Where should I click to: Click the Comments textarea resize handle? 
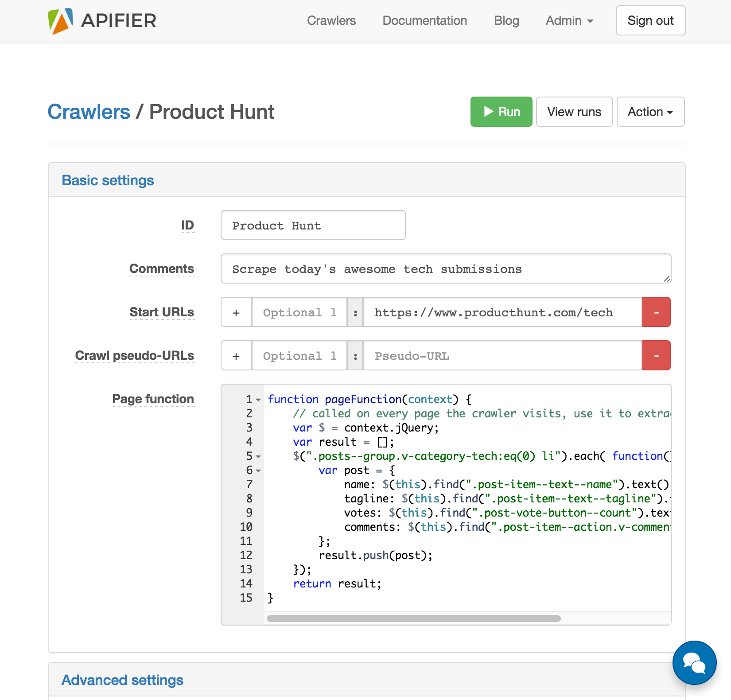667,279
